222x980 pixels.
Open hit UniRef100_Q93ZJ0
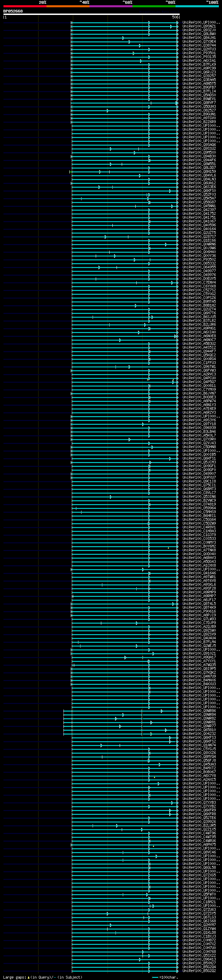point(199,30)
